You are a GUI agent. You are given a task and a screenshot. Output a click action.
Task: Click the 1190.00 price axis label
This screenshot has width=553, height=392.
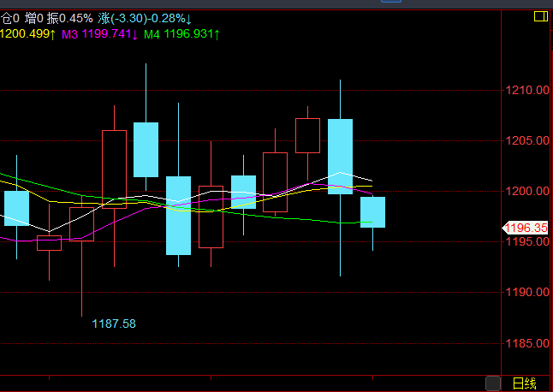[x=526, y=292]
